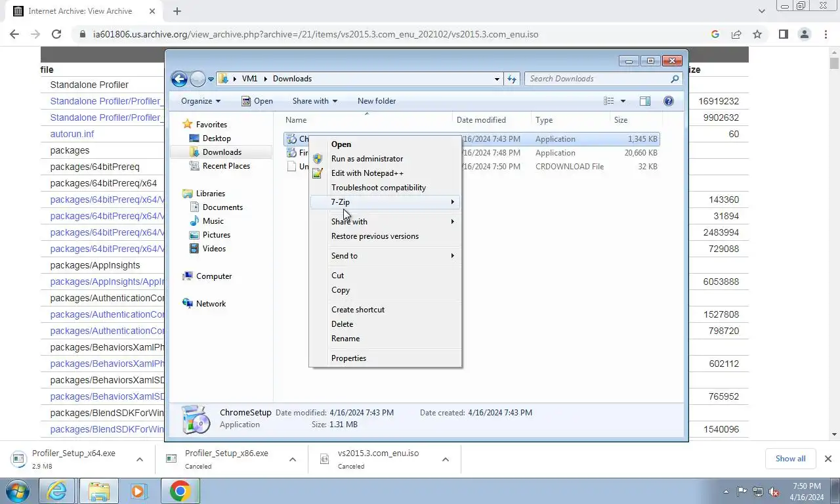The height and width of the screenshot is (504, 840).
Task: Click Explorer forward navigation arrow
Action: point(198,79)
